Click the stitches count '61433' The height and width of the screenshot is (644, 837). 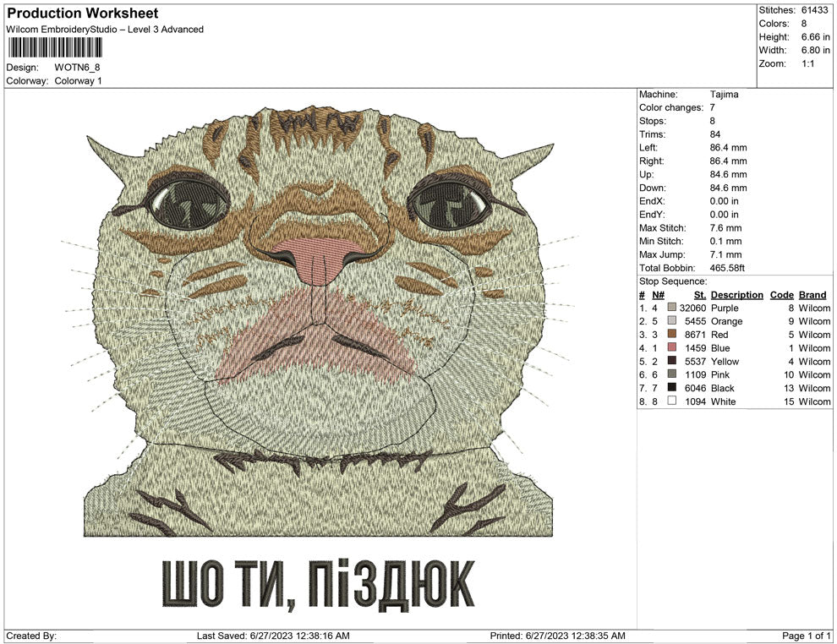click(814, 10)
